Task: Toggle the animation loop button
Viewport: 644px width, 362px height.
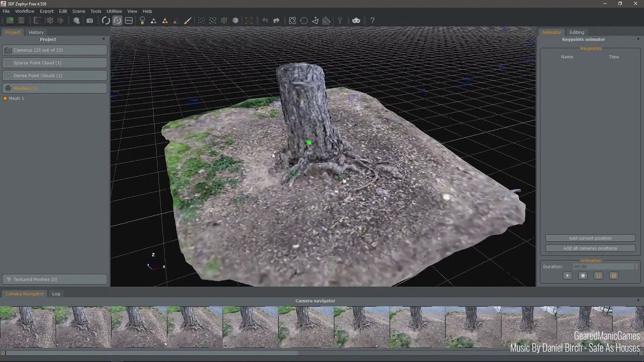Action: coord(598,276)
